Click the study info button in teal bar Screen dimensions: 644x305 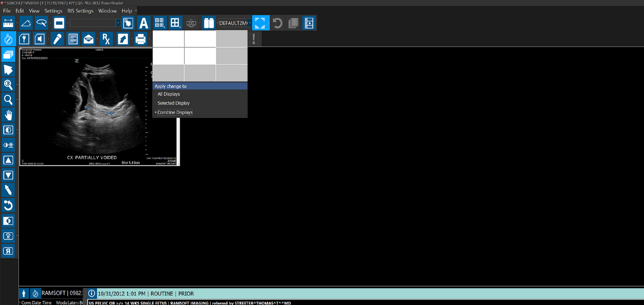[x=92, y=293]
